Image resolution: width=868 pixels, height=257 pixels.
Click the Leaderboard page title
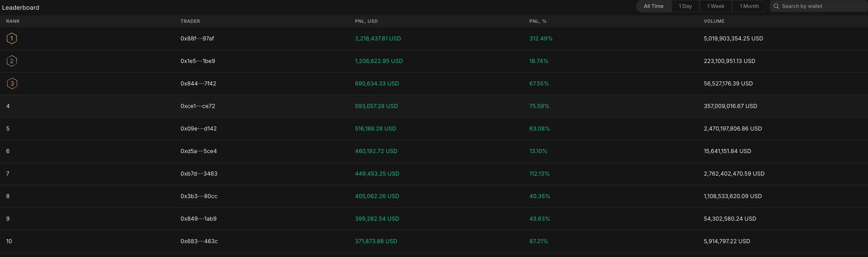click(21, 7)
